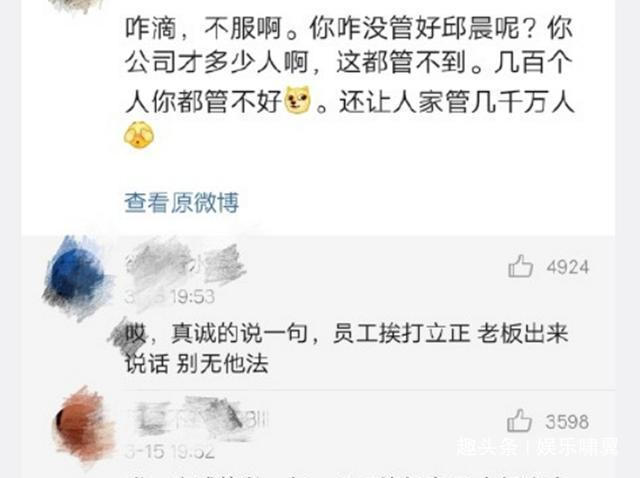The image size is (640, 478).
Task: Like the comment with 3598 thumbs-up
Action: click(519, 420)
